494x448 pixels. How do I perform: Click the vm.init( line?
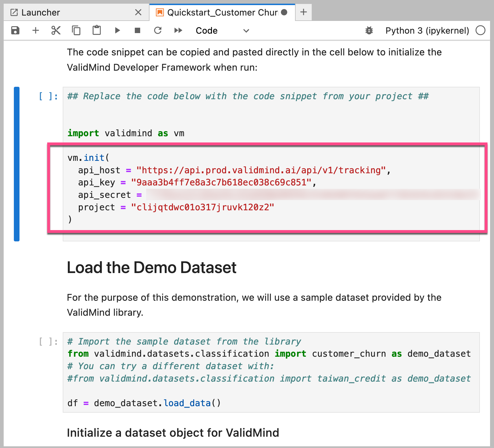point(88,158)
